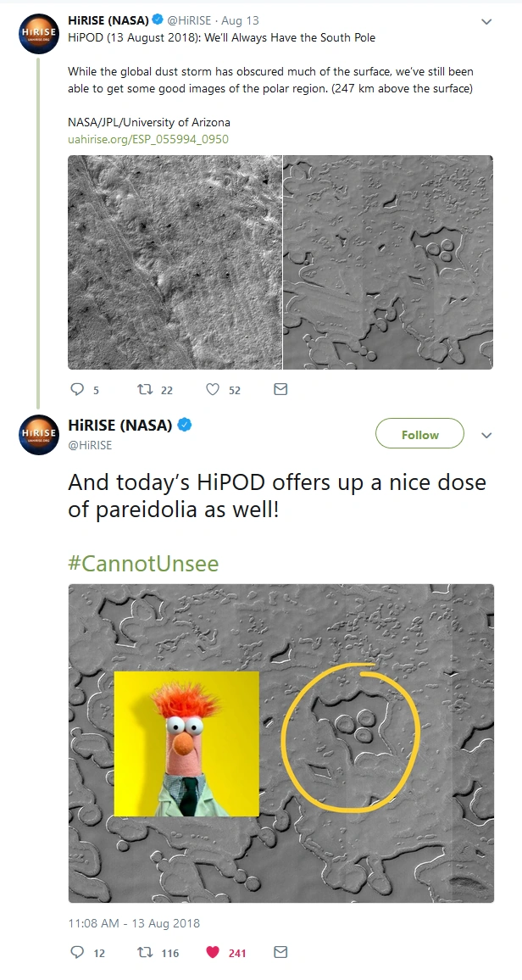
Task: Click the #CannotUnsee hashtag
Action: pyautogui.click(x=143, y=563)
